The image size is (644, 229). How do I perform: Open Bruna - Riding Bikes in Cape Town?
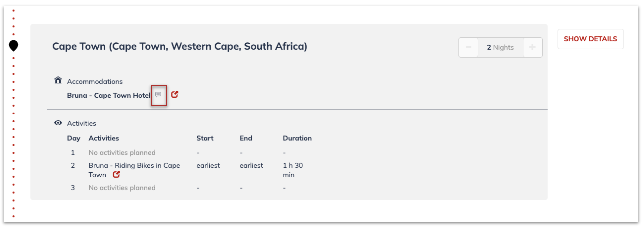coord(134,170)
